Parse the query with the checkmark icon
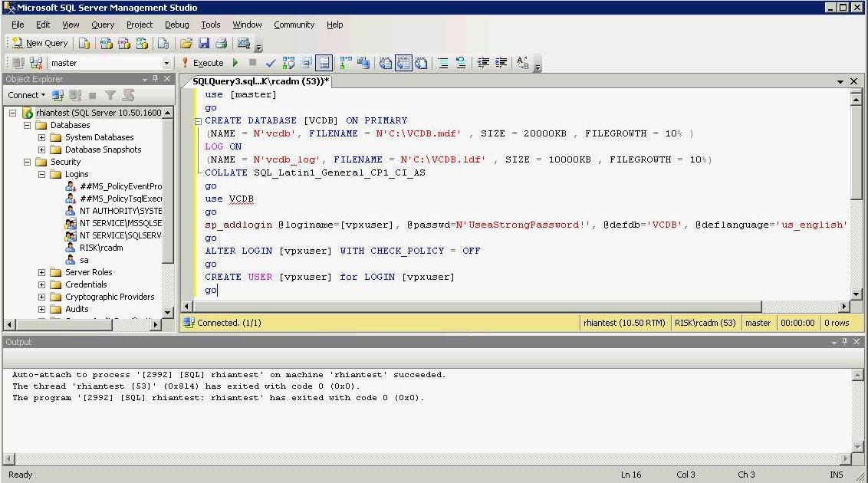Image resolution: width=868 pixels, height=483 pixels. 270,63
